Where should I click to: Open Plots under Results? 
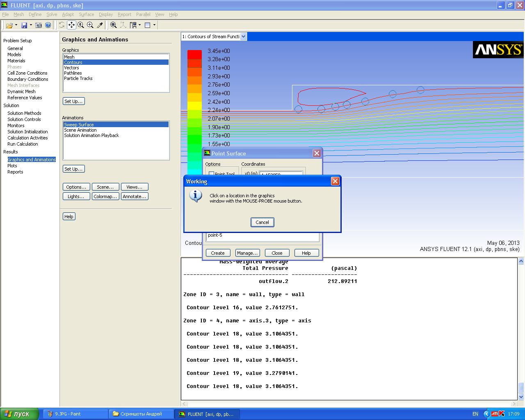point(12,166)
